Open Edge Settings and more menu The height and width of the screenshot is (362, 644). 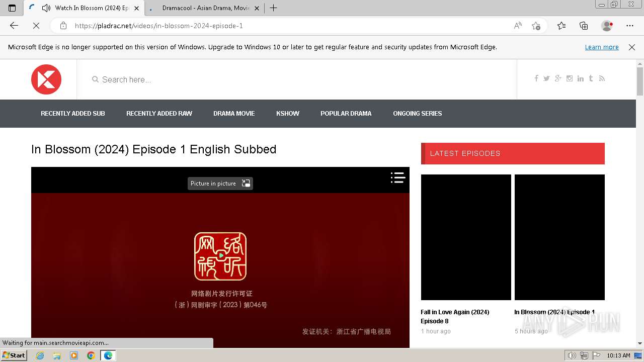click(630, 26)
